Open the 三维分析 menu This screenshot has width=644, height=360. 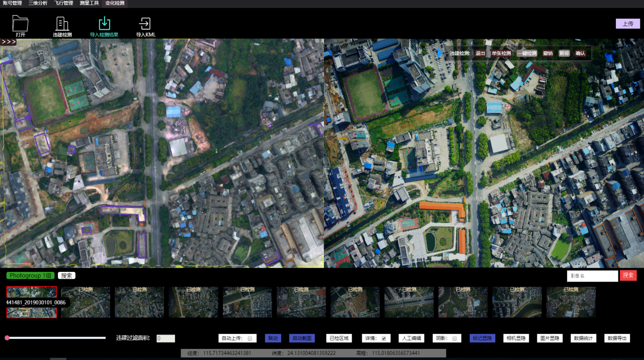click(x=38, y=4)
